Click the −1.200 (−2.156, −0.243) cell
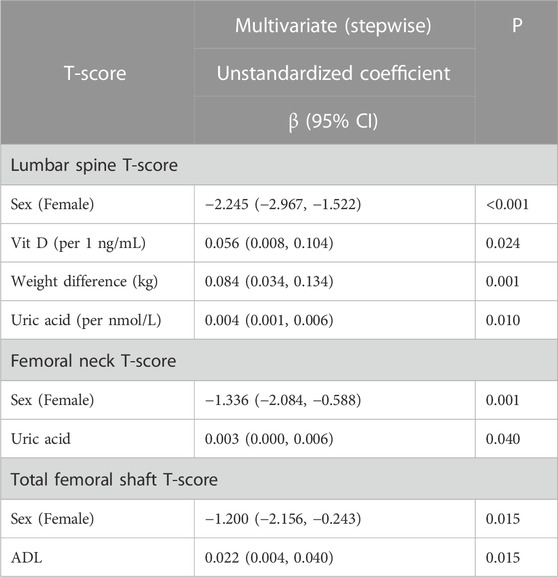 point(335,518)
